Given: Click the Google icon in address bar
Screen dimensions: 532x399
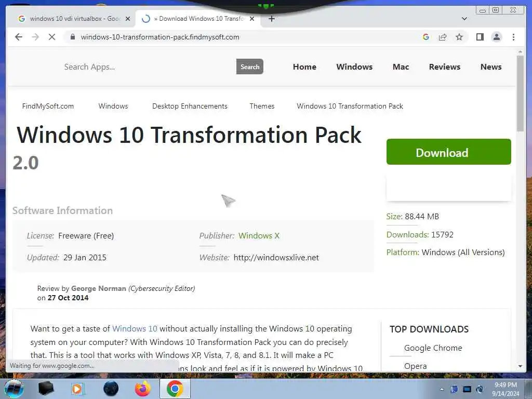Looking at the screenshot, I should pyautogui.click(x=426, y=37).
